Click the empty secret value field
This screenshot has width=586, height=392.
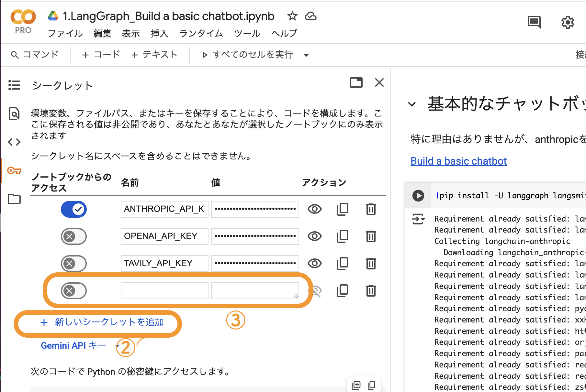point(255,291)
